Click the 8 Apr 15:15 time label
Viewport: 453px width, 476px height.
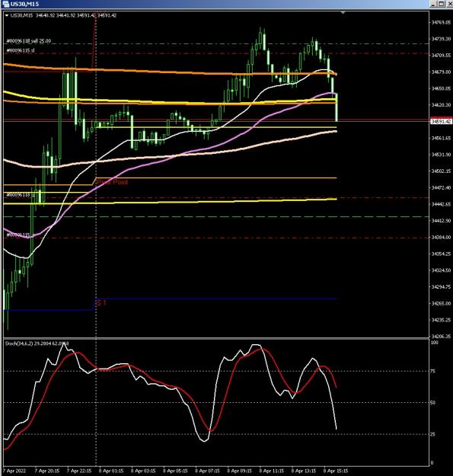tap(336, 471)
